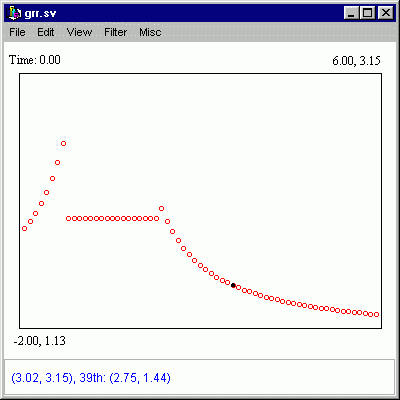Click the first point of the horizontal row
This screenshot has height=400, width=400.
pos(68,219)
